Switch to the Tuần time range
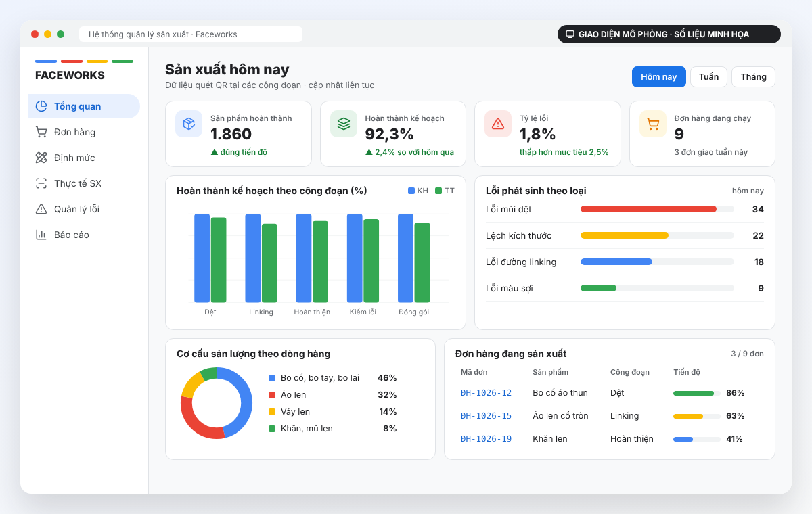The height and width of the screenshot is (514, 812). [x=708, y=76]
